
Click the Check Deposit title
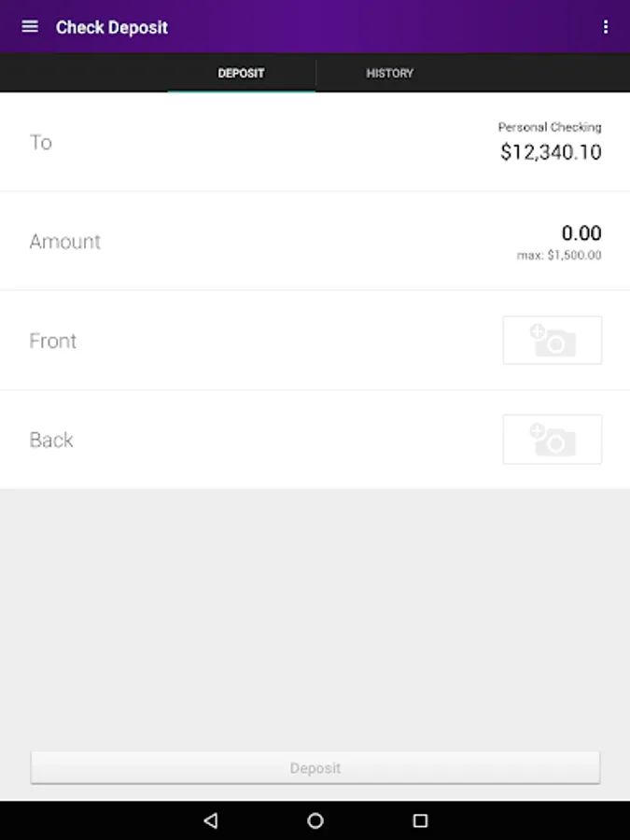click(x=112, y=27)
